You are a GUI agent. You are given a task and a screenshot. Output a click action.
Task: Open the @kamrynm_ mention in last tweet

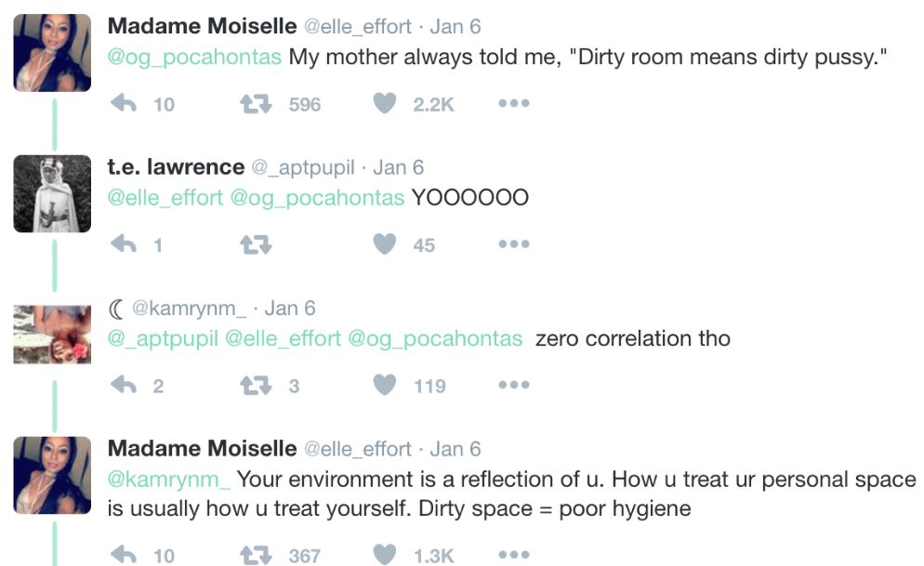tap(169, 480)
